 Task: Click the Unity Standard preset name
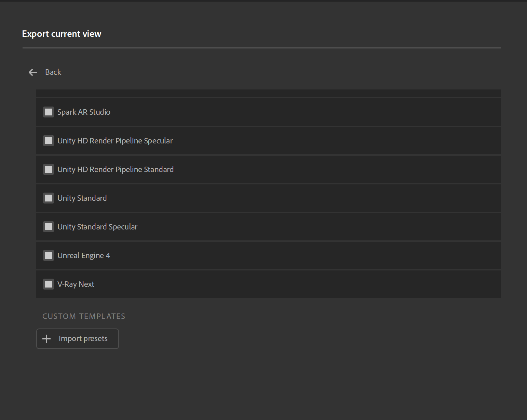[82, 198]
